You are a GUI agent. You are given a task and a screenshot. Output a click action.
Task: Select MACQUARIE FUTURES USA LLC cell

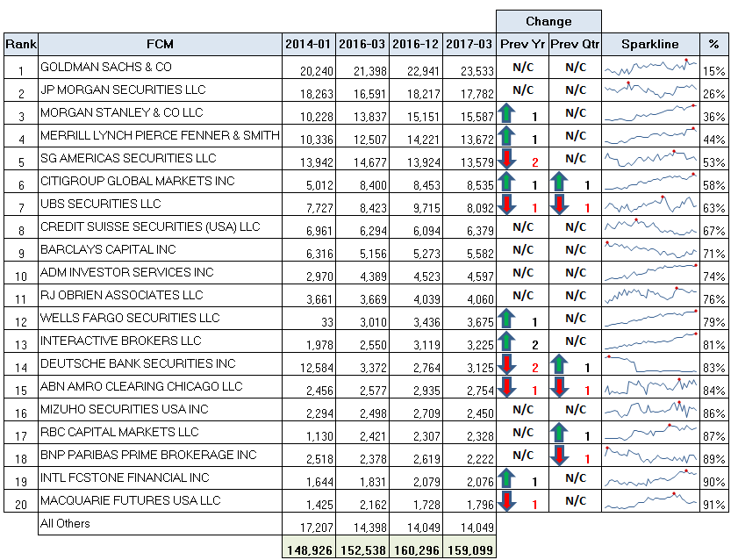(160, 501)
